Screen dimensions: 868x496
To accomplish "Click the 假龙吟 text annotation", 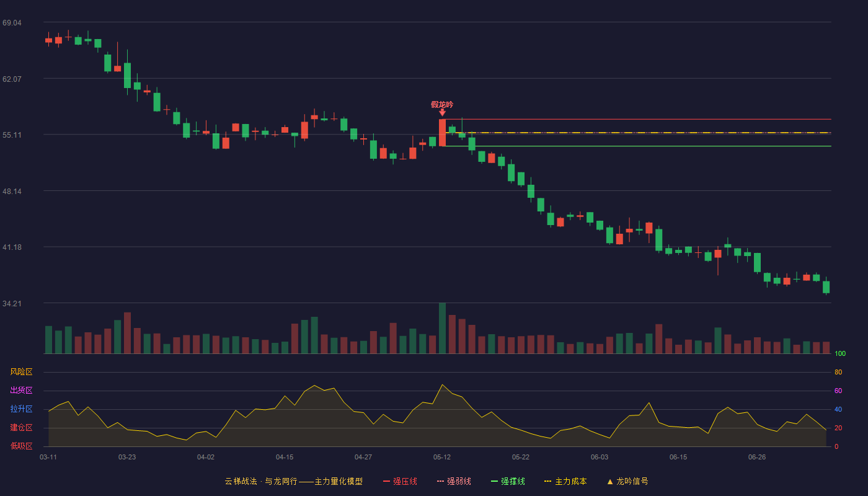I will coord(442,104).
